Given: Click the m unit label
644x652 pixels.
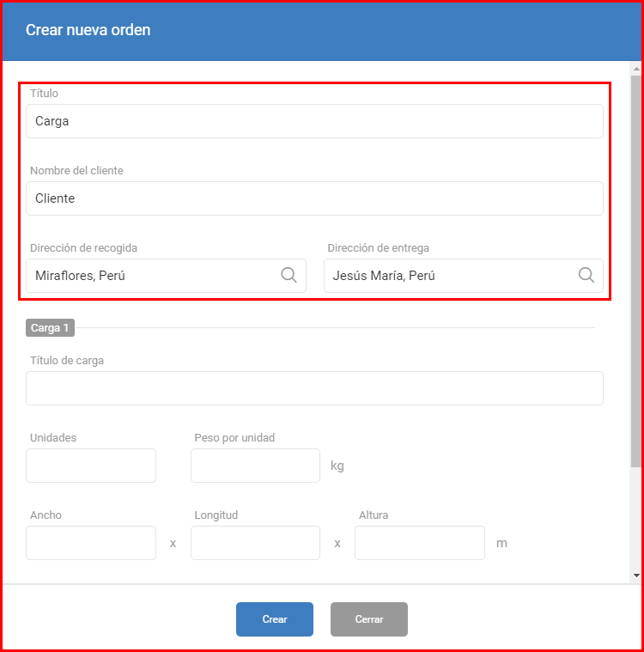Looking at the screenshot, I should (x=501, y=543).
